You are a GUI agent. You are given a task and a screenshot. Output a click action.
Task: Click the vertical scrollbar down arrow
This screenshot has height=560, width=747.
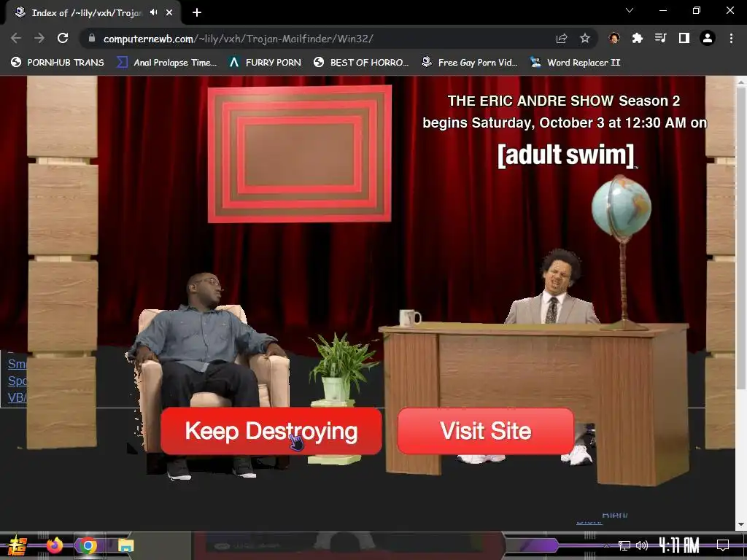741,524
